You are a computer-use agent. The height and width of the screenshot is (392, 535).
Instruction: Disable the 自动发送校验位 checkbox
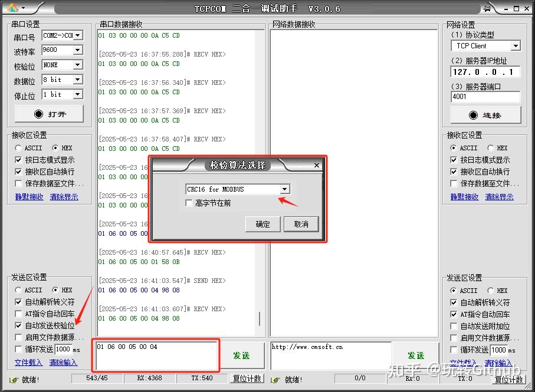(17, 325)
